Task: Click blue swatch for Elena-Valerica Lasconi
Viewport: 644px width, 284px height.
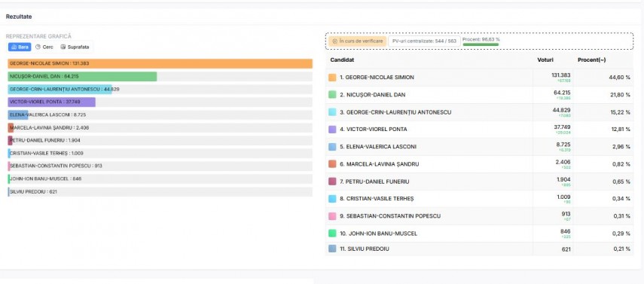Action: click(x=332, y=147)
